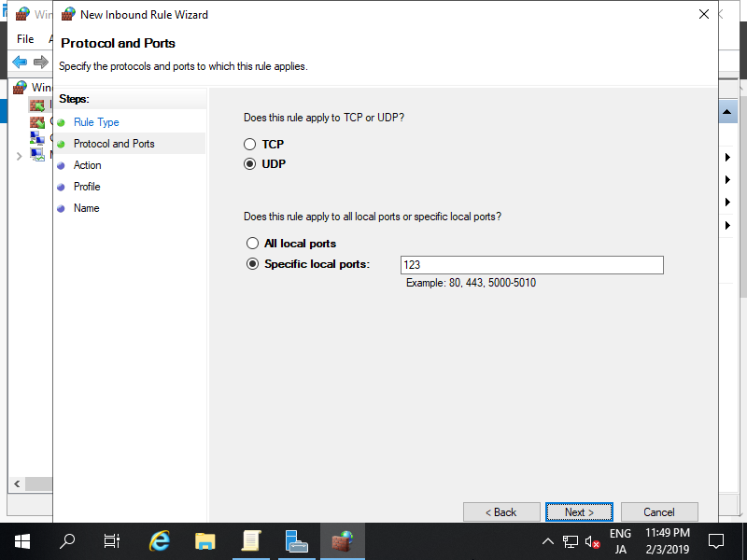Cancel the New Inbound Rule Wizard
This screenshot has width=747, height=560.
(659, 511)
